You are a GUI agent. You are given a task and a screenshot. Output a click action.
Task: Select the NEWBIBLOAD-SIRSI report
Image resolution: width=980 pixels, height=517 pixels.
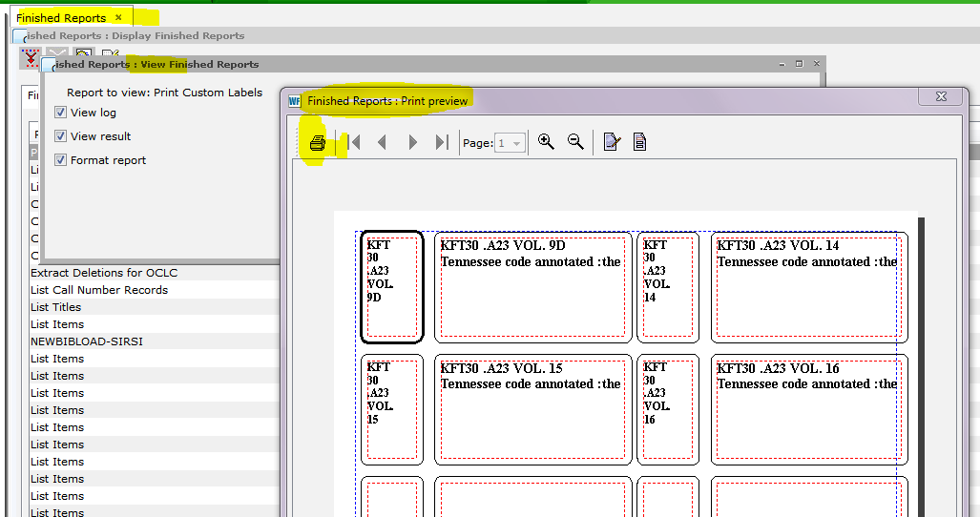point(87,341)
